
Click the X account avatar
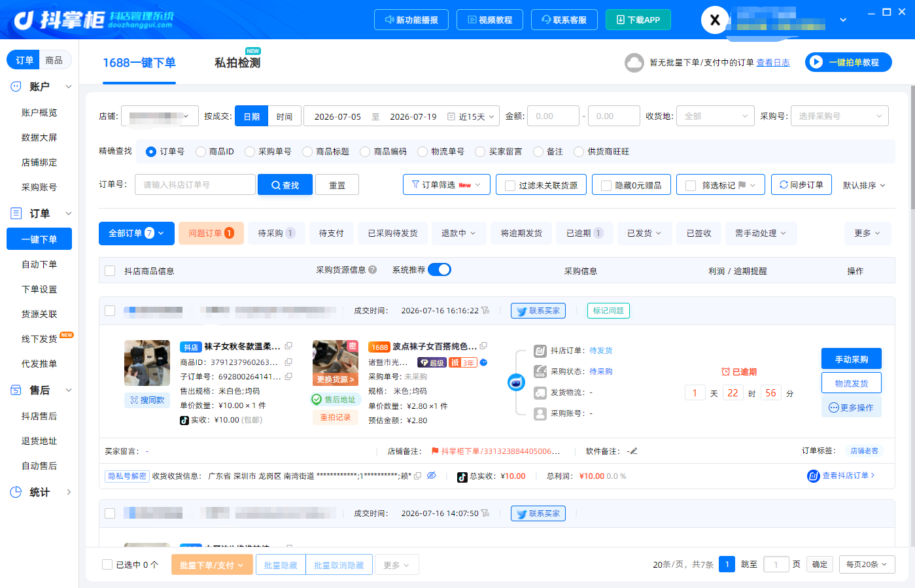tap(715, 20)
